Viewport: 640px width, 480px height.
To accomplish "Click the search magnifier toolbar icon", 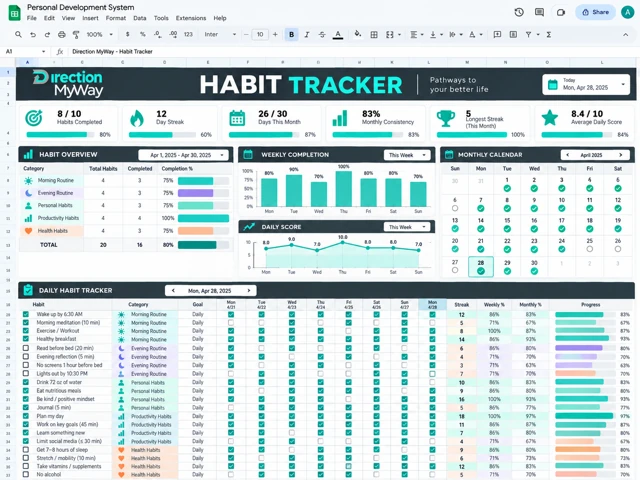I will (x=18, y=35).
